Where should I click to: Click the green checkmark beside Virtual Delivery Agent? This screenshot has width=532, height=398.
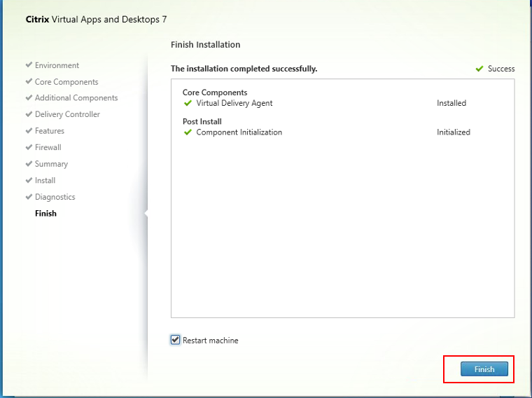click(188, 103)
